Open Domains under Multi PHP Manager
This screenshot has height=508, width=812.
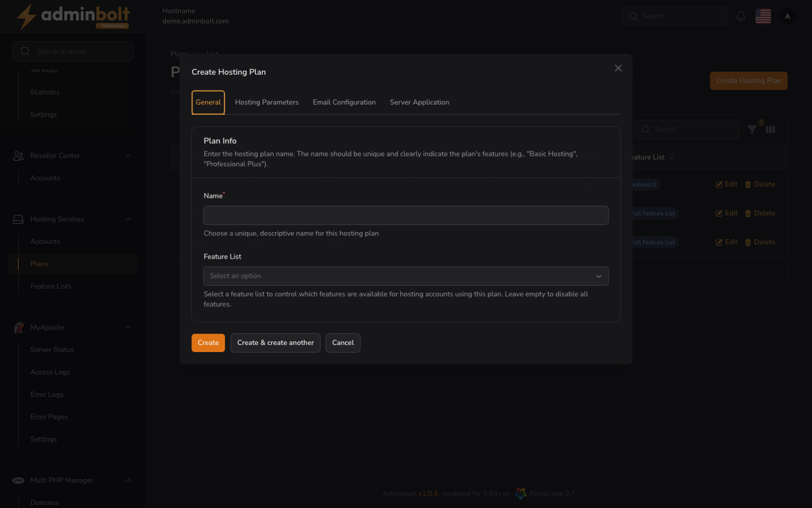(x=45, y=502)
